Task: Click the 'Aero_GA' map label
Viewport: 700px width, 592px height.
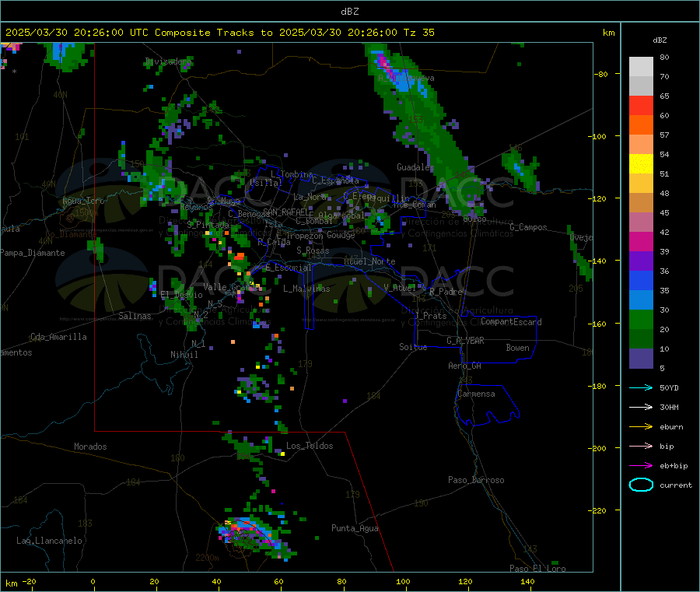Action: pos(464,366)
